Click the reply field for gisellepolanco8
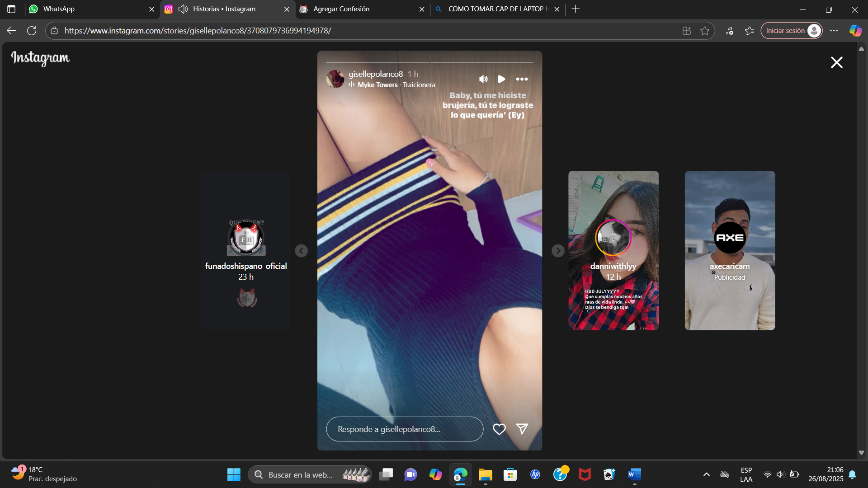This screenshot has width=868, height=488. 405,429
